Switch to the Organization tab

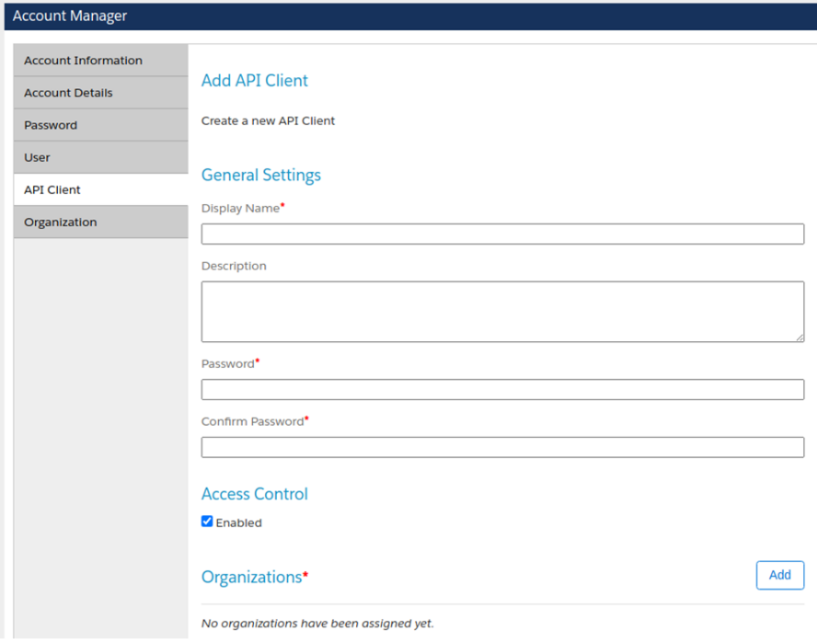click(x=100, y=222)
